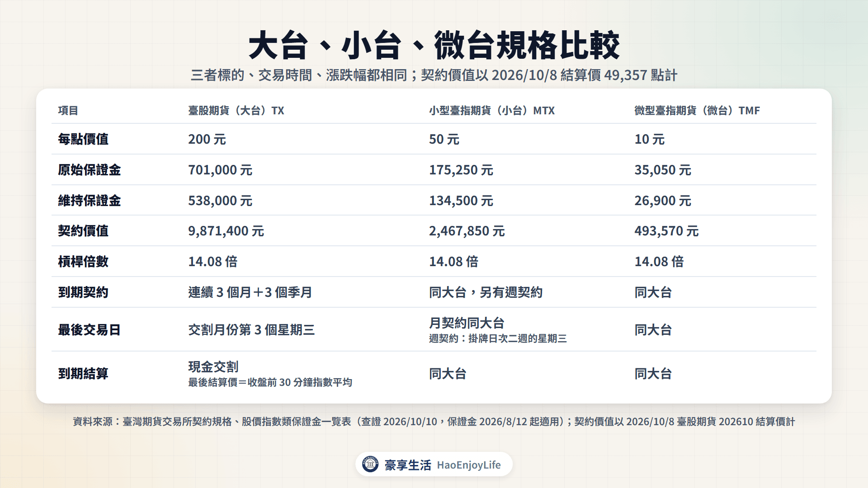Select the 134,500 元 value

pyautogui.click(x=461, y=201)
